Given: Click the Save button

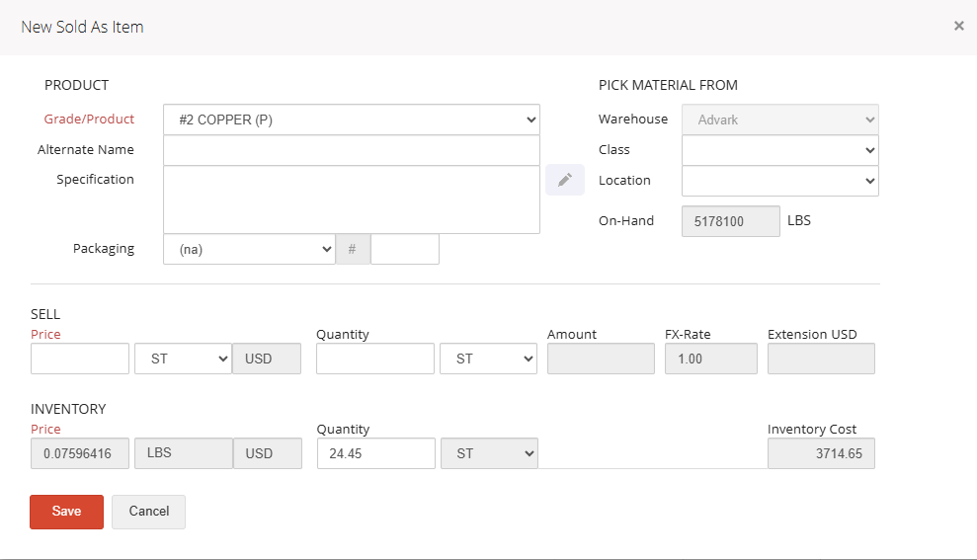Looking at the screenshot, I should click(x=66, y=512).
